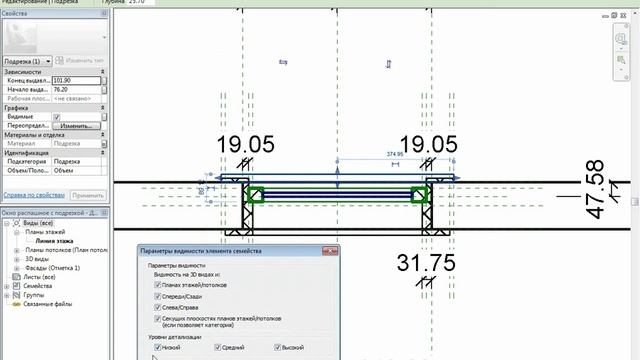Screen dimensions: 640x360
Task: Click the Views (все) icon in project browser
Action: point(16,223)
